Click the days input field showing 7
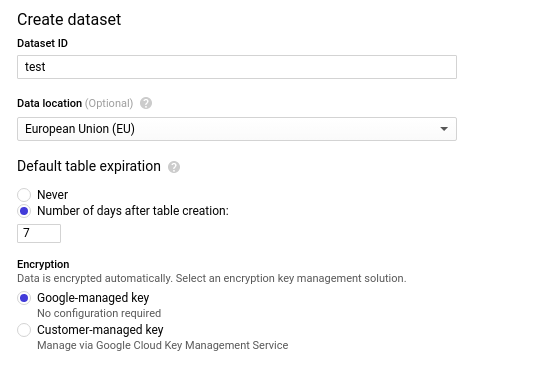535x380 pixels. tap(39, 233)
